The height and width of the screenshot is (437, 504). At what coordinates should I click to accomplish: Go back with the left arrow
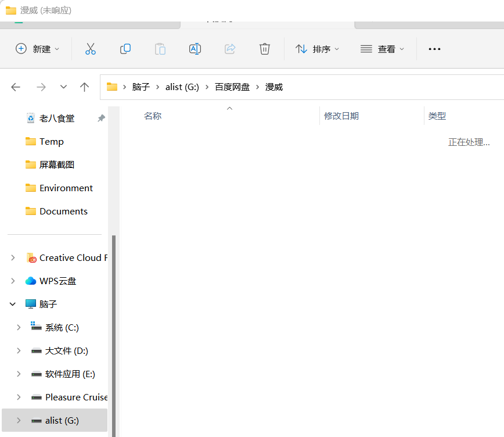tap(16, 87)
